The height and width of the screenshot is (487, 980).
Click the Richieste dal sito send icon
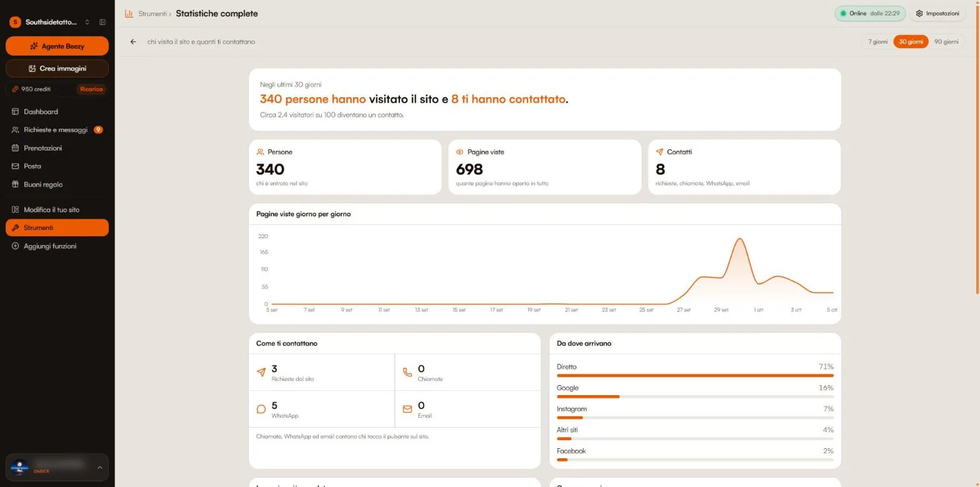click(261, 372)
